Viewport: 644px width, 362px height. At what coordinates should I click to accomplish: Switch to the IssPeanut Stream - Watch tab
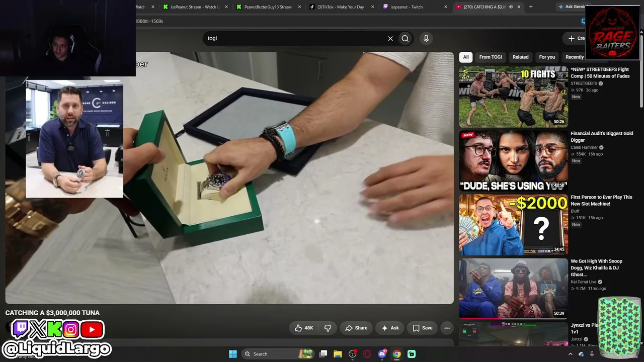(195, 7)
